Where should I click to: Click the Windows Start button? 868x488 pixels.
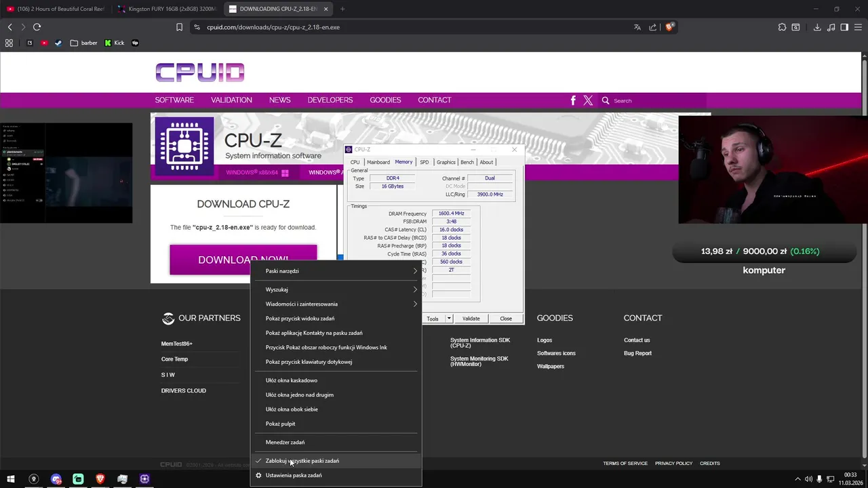pyautogui.click(x=10, y=479)
